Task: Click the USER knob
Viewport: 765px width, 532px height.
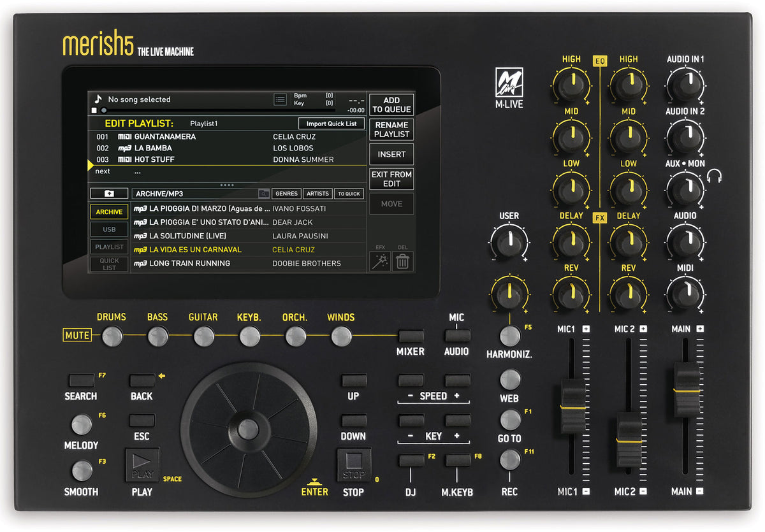Action: click(x=509, y=241)
